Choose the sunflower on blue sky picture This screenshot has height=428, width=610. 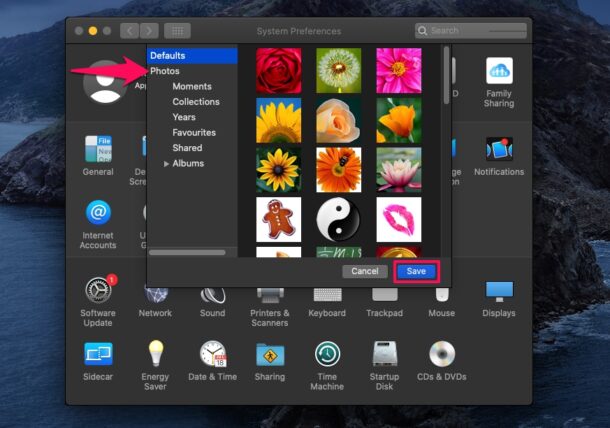(279, 120)
